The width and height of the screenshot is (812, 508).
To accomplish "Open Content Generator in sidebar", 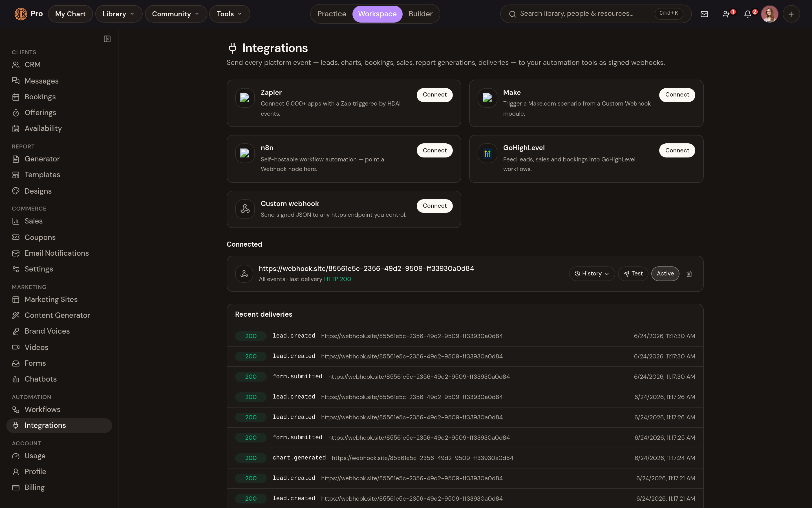I will coord(59,315).
